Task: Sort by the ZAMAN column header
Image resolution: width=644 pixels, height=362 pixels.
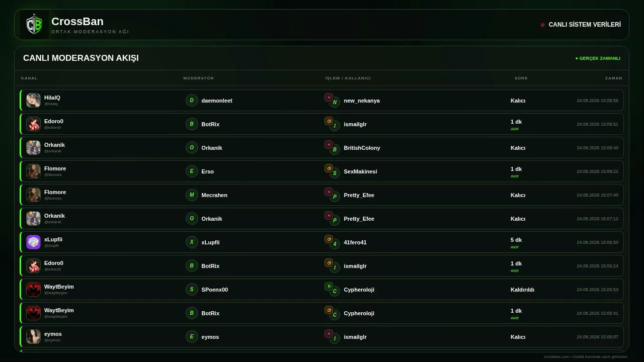Action: tap(614, 78)
